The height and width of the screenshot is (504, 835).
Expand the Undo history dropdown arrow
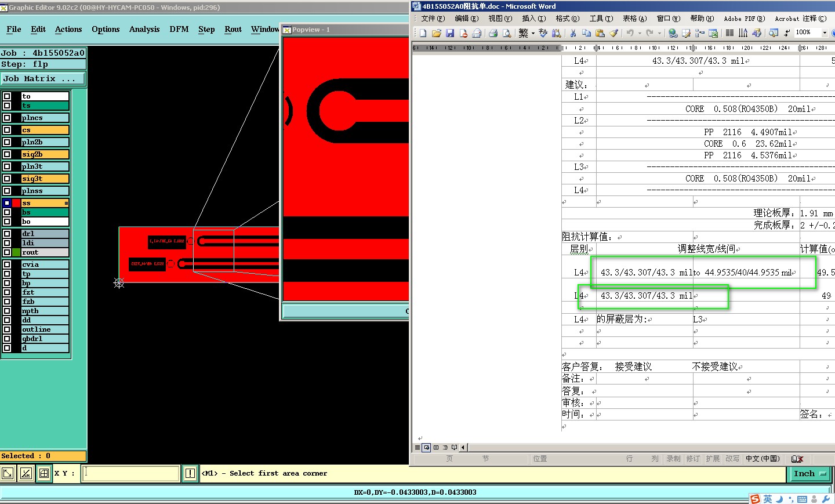point(640,33)
